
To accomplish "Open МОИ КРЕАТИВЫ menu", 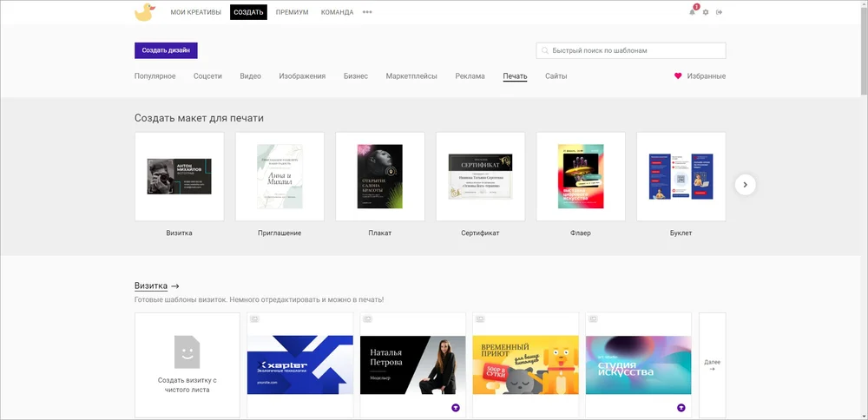I will (x=195, y=12).
